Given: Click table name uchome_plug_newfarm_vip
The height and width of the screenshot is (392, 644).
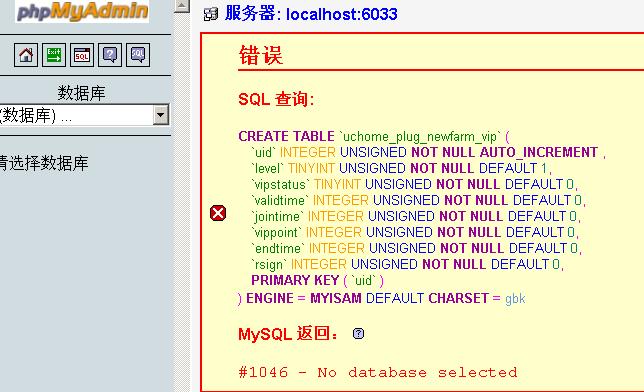Looking at the screenshot, I should click(x=420, y=136).
